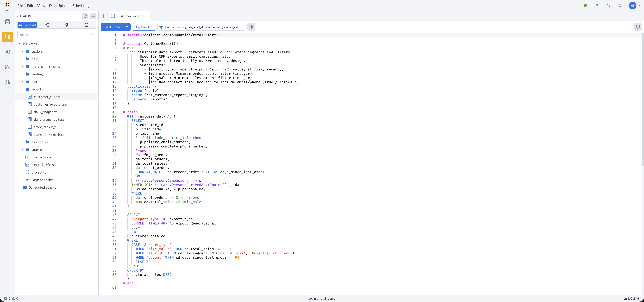Click the schema browser cube-search sidebar icon
Viewport: 644px width, 302px height.
coord(7,82)
